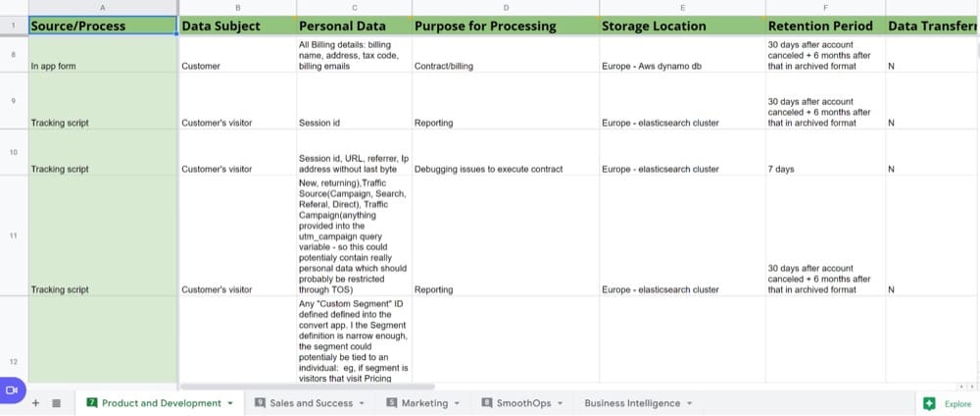Expand Sales and Success tab menu arrow
The image size is (980, 416).
pos(362,403)
